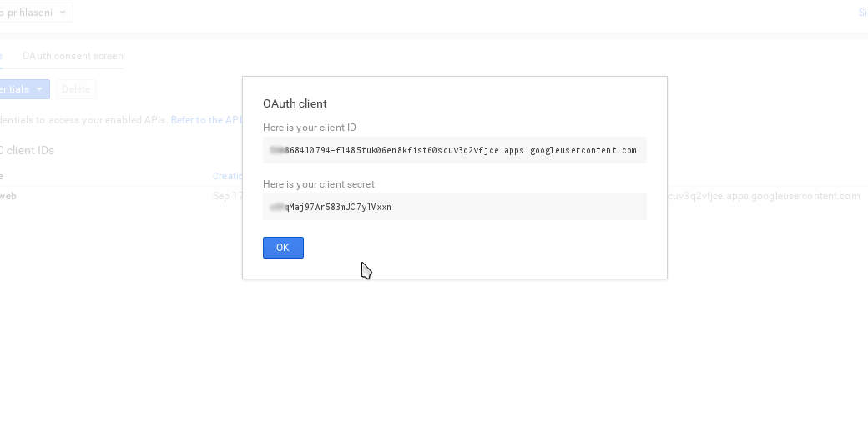Click the credentials description text about enabled APIs
This screenshot has width=868, height=447.
[x=83, y=120]
